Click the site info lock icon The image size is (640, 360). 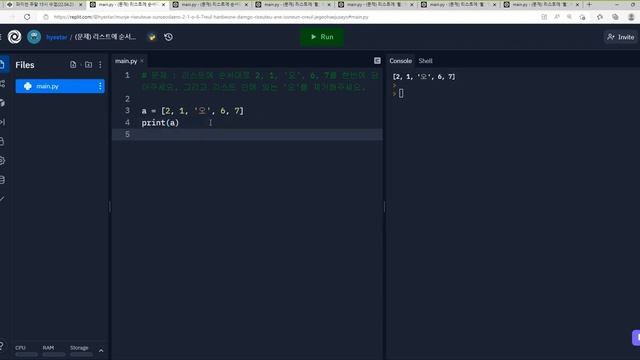46,17
